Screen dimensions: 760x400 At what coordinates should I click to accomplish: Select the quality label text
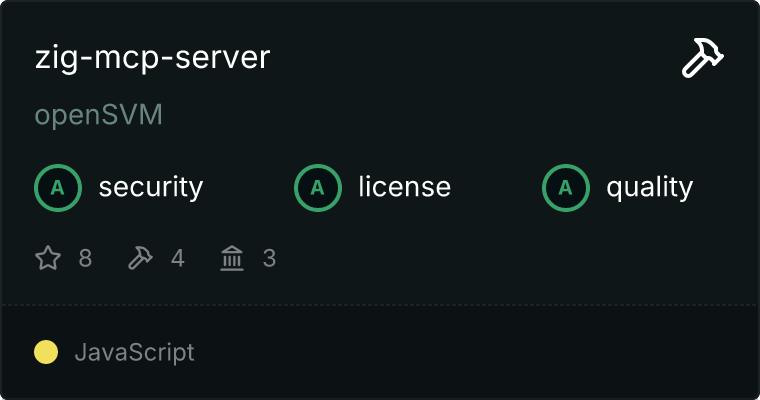649,187
